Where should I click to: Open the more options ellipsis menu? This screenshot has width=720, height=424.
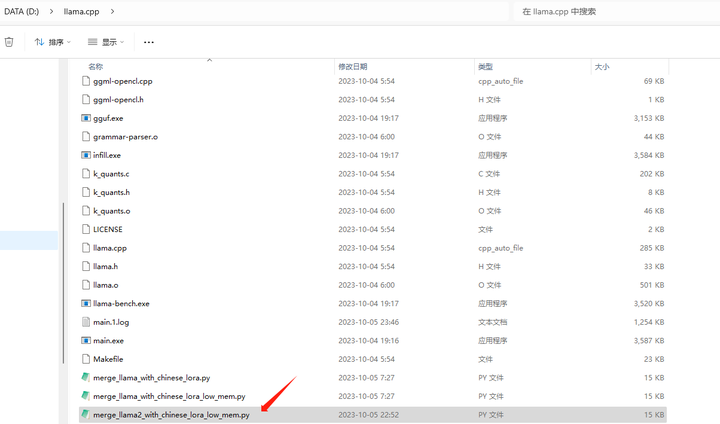[x=149, y=42]
